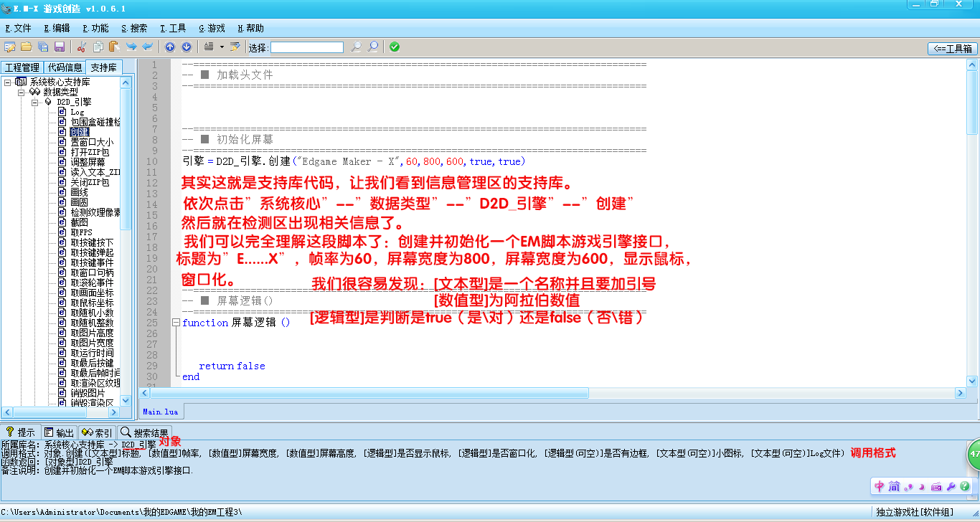
Task: Collapse the D2D_引擎 tree node
Action: click(36, 103)
